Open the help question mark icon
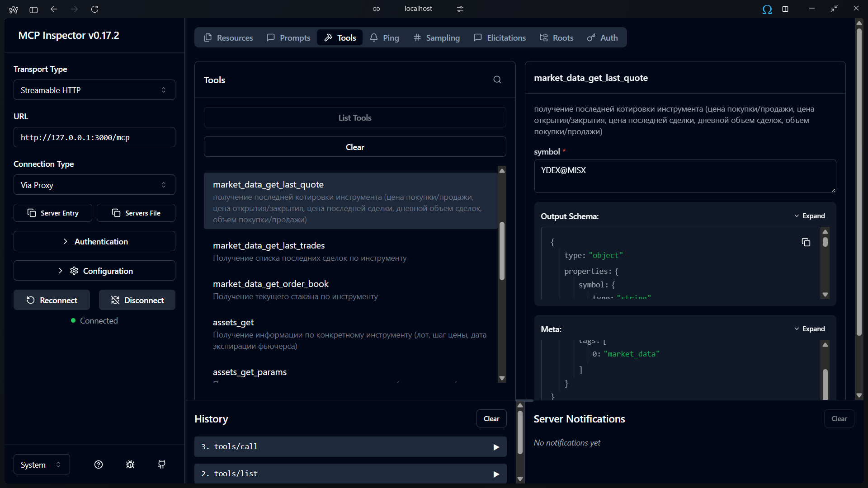The height and width of the screenshot is (488, 868). (x=99, y=465)
